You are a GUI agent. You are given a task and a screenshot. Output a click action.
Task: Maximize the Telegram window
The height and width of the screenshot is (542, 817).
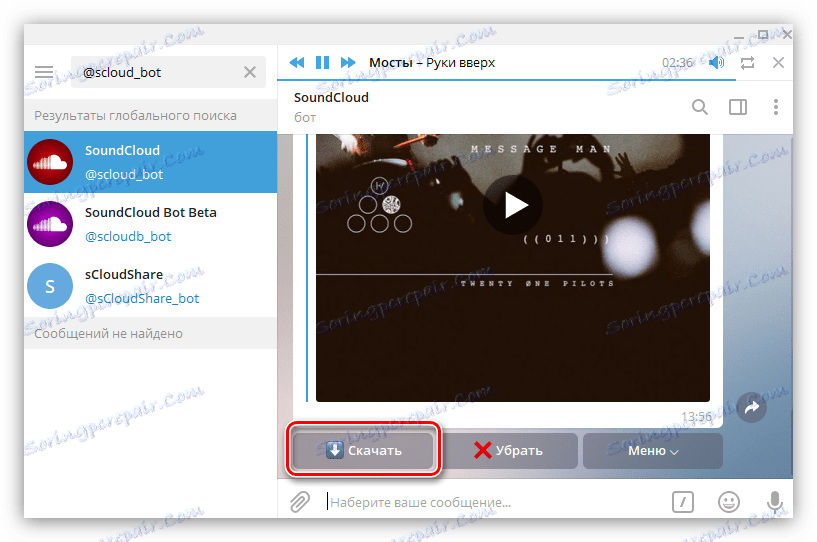[763, 34]
